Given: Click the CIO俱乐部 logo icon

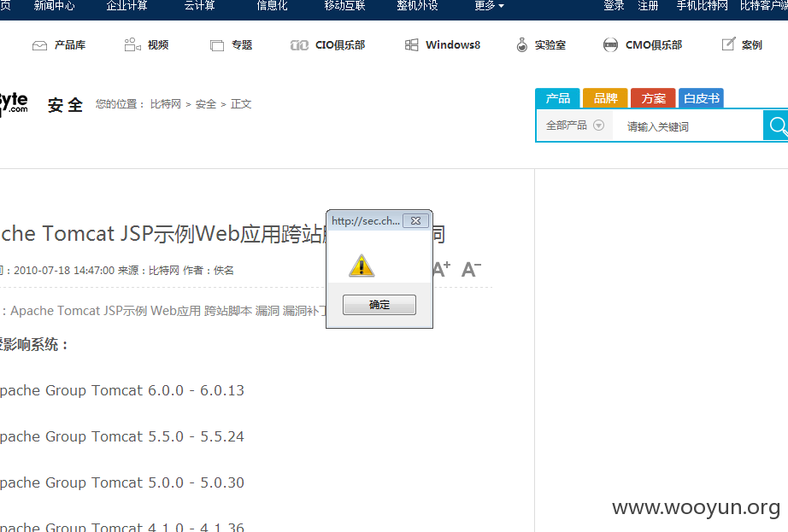Looking at the screenshot, I should [299, 45].
